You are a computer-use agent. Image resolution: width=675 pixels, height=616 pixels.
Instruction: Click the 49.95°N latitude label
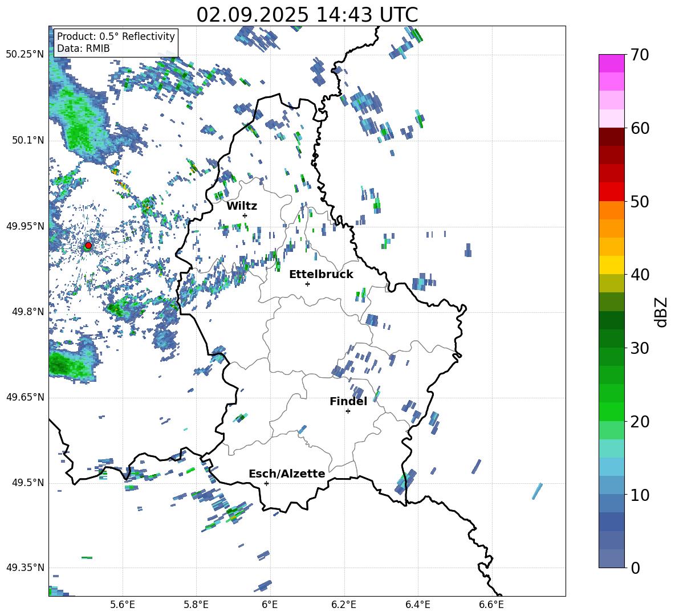coord(25,226)
